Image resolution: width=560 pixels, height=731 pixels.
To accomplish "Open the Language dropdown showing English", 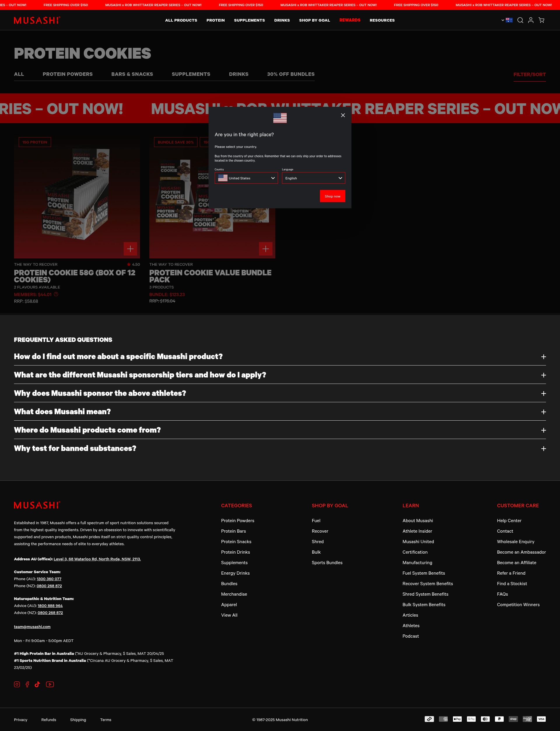I will coord(313,178).
